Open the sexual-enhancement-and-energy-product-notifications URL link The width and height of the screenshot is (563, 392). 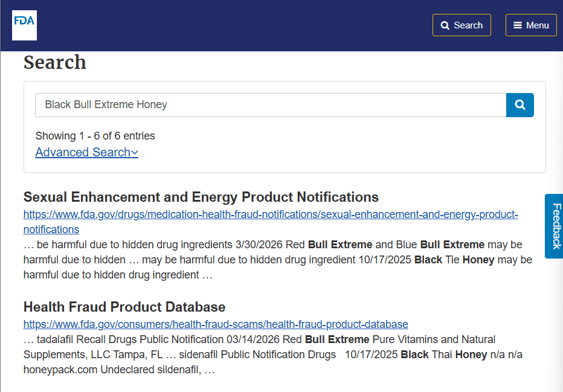[x=271, y=222]
